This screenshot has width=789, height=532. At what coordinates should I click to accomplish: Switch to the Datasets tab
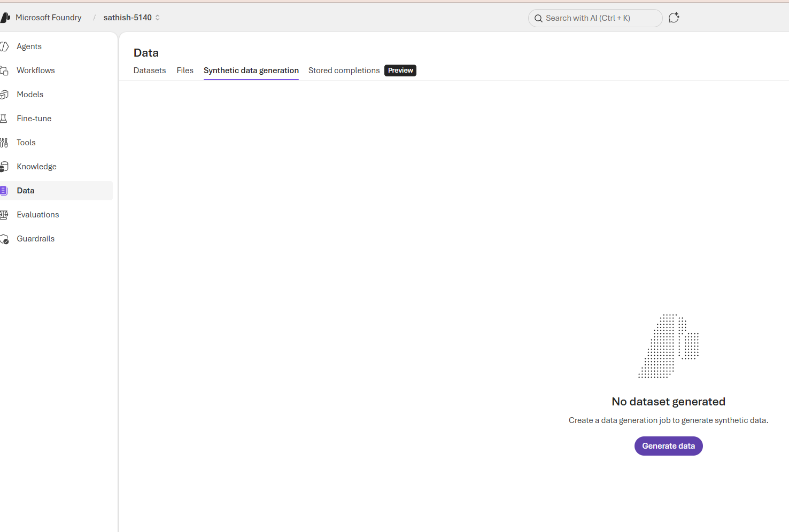point(150,71)
